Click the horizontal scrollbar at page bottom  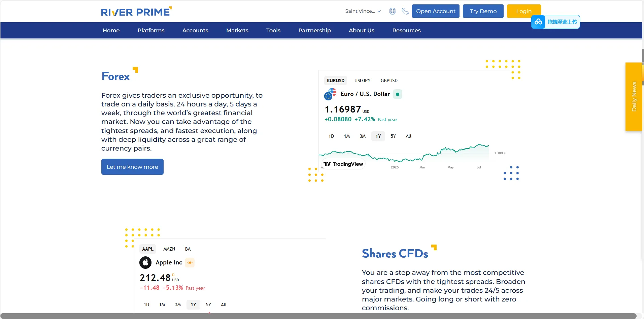(x=318, y=316)
